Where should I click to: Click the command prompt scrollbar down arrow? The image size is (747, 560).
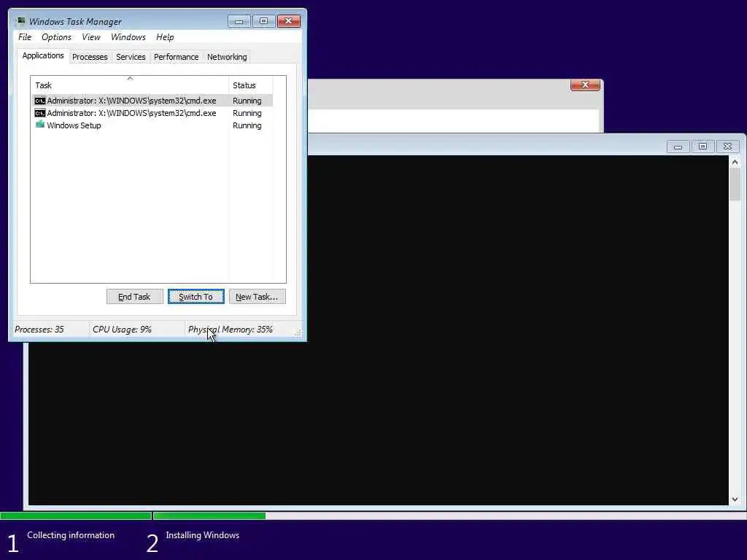[735, 499]
